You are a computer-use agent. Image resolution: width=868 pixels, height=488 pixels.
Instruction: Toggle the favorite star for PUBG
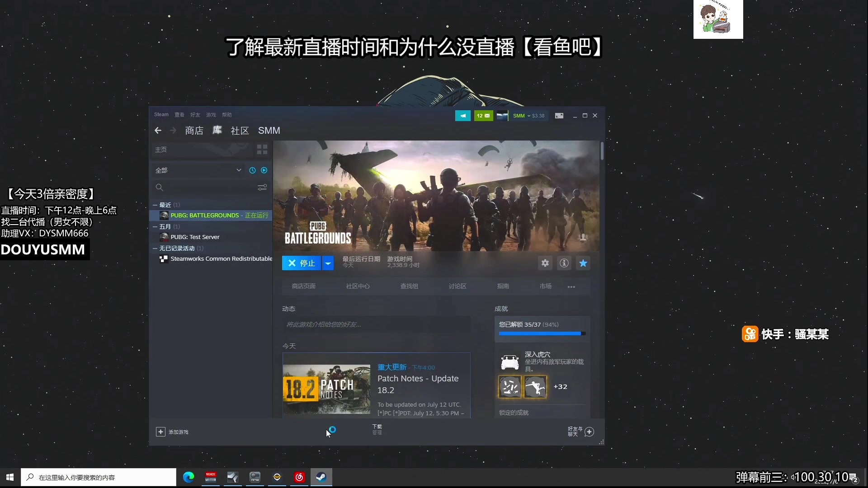[x=583, y=263]
